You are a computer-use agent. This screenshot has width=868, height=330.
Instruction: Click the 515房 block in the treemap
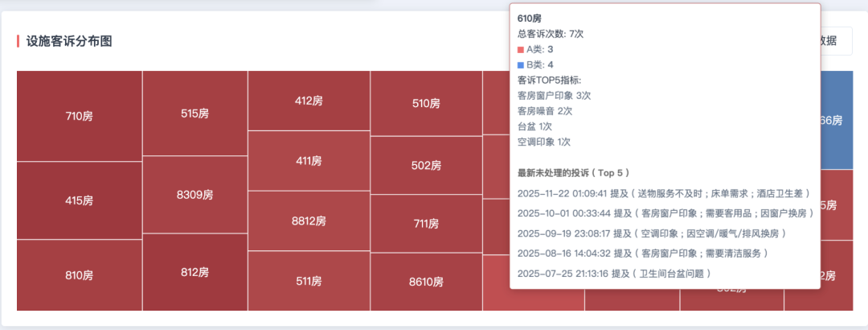[x=194, y=113]
